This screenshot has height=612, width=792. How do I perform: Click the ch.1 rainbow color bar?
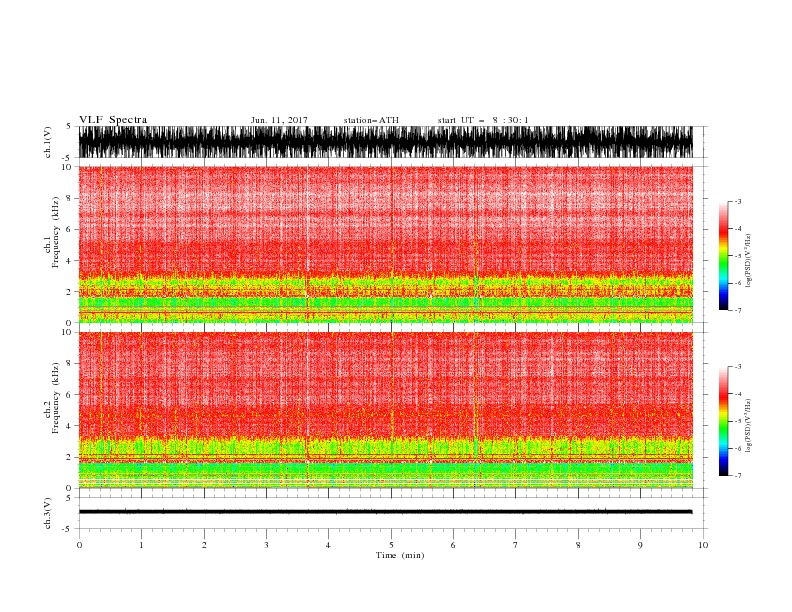point(723,256)
